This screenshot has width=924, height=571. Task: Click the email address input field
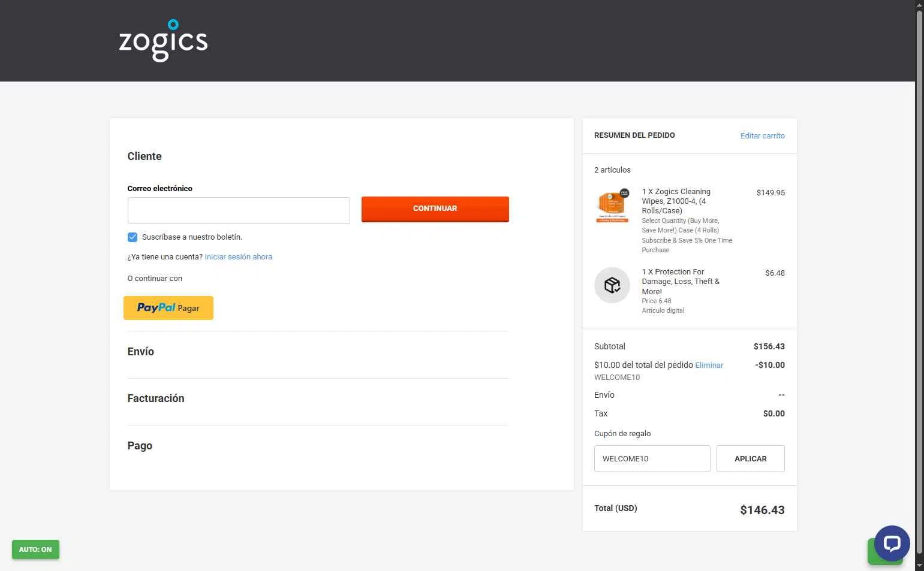[x=239, y=210]
